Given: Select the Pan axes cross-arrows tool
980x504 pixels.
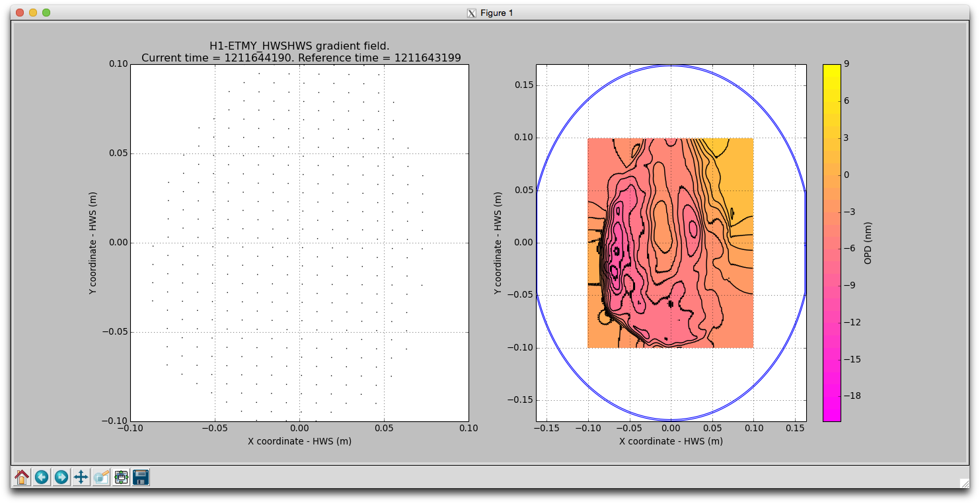Looking at the screenshot, I should (81, 477).
